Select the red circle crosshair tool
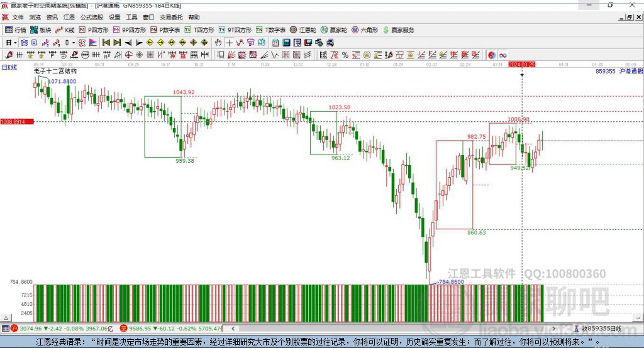 tap(128, 55)
